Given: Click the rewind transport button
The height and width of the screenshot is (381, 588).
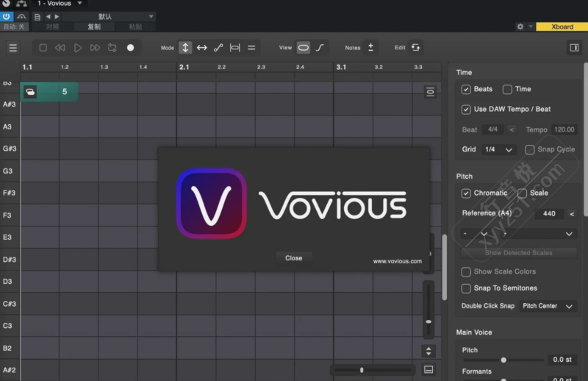Looking at the screenshot, I should click(x=60, y=48).
